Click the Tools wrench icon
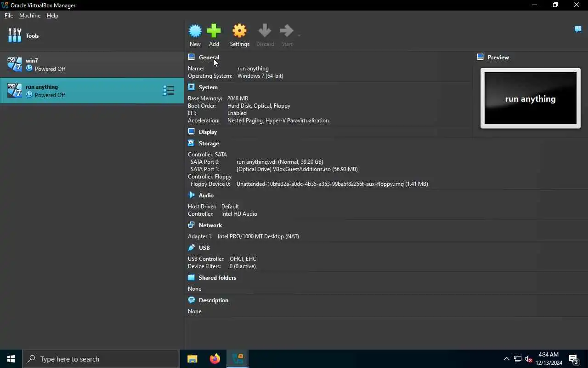 click(x=15, y=35)
